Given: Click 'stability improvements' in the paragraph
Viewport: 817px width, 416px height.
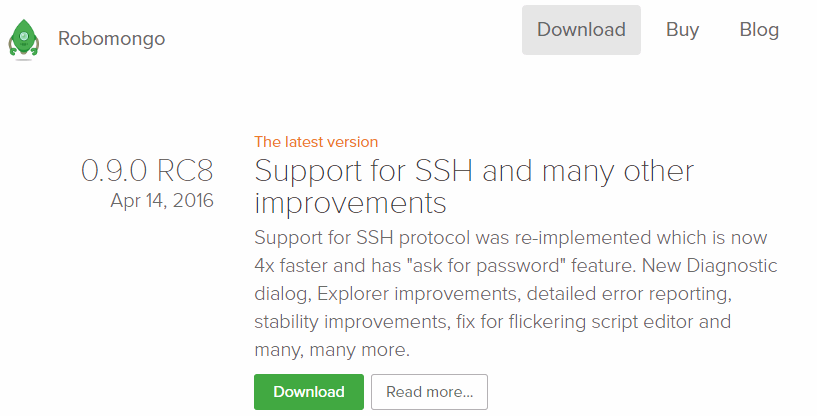Looking at the screenshot, I should [x=351, y=322].
